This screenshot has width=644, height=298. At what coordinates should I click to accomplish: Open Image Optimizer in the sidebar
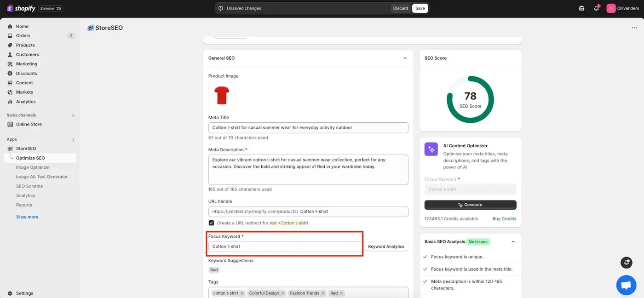coord(33,167)
